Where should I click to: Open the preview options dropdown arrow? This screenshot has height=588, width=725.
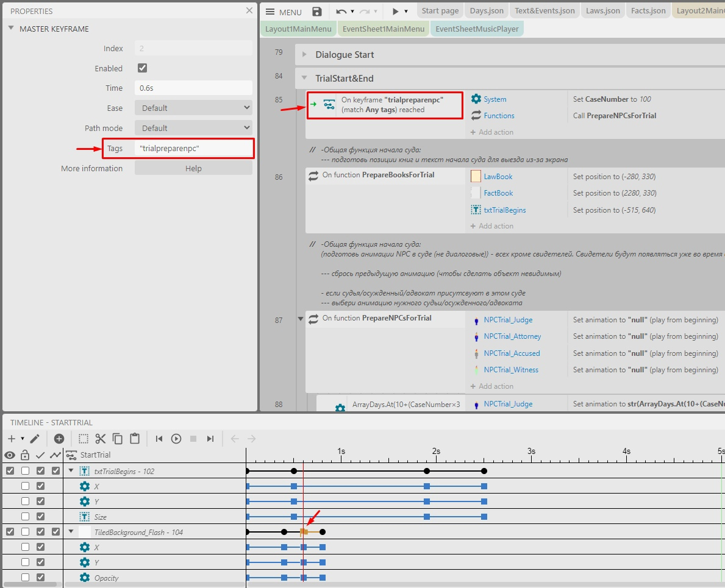(x=406, y=12)
